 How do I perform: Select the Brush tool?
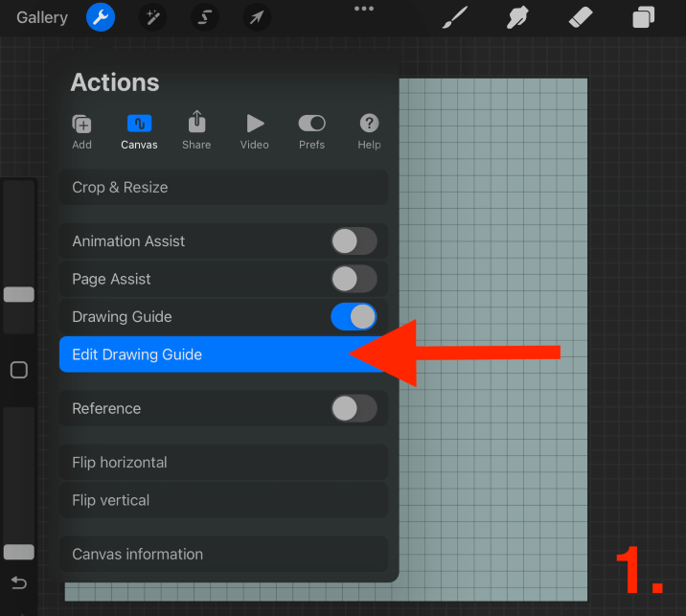[455, 17]
